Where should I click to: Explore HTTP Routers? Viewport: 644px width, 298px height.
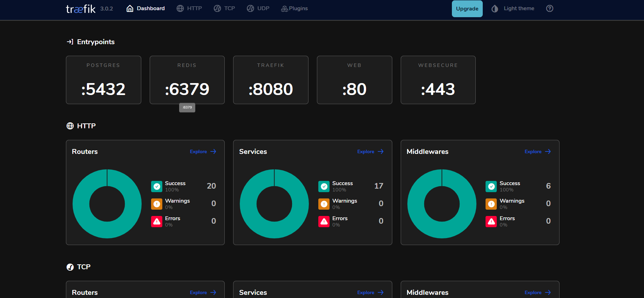coord(203,151)
